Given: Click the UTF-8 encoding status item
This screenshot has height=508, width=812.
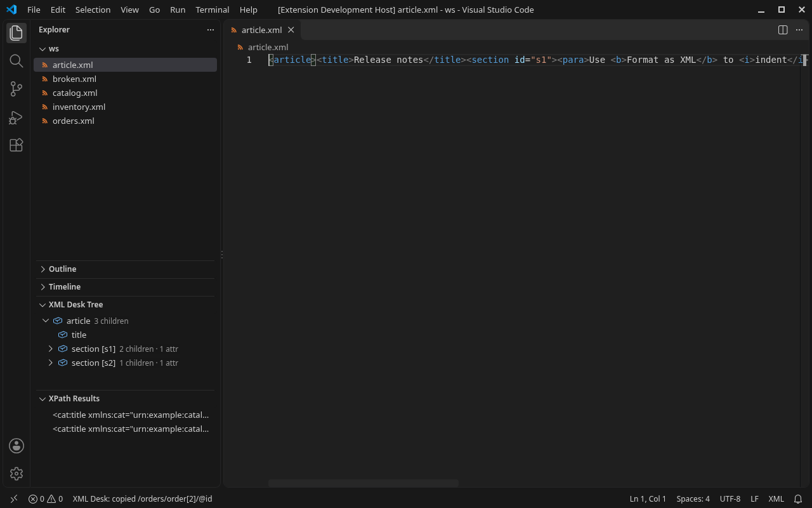Looking at the screenshot, I should (730, 499).
